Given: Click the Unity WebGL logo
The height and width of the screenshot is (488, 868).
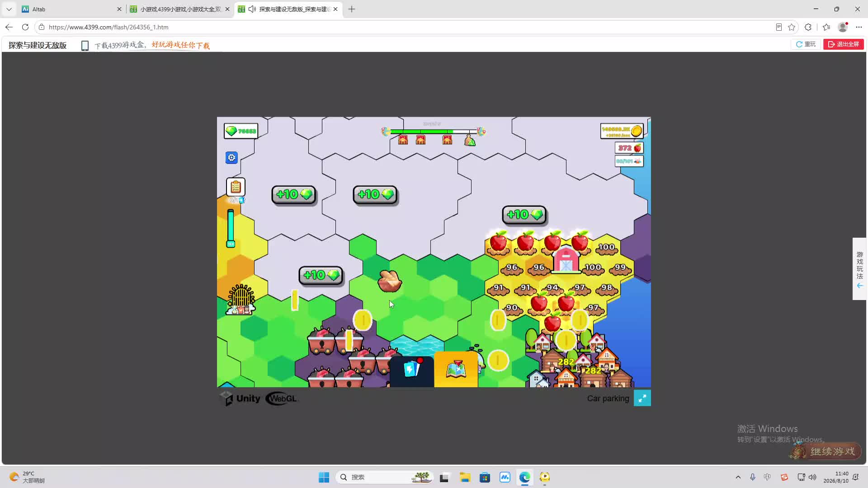Looking at the screenshot, I should (x=259, y=399).
